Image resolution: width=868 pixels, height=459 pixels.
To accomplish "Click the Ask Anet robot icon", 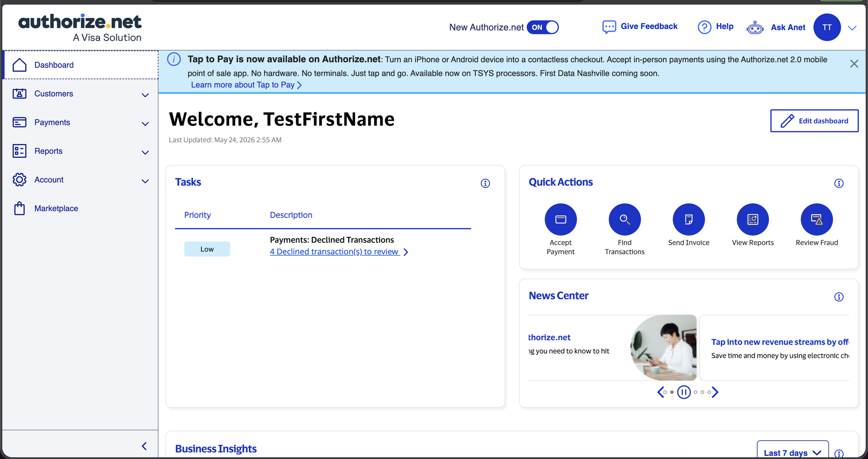I will pos(755,27).
